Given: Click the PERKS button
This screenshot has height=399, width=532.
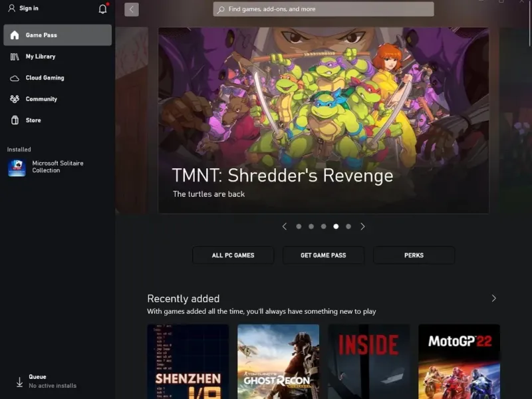Looking at the screenshot, I should (x=414, y=255).
